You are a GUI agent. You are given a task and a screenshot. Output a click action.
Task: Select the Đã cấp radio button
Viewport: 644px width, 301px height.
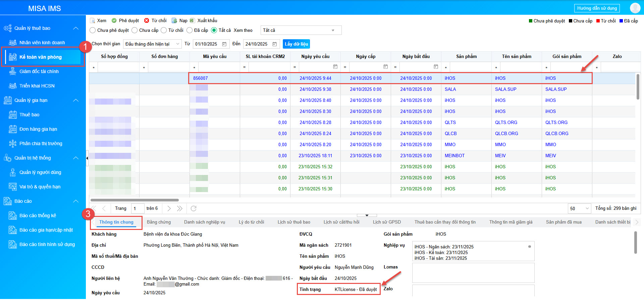pyautogui.click(x=190, y=30)
